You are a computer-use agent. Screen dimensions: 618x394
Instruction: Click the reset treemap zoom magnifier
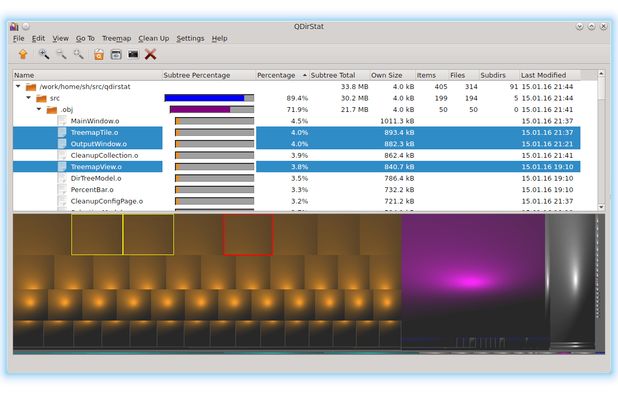[78, 54]
